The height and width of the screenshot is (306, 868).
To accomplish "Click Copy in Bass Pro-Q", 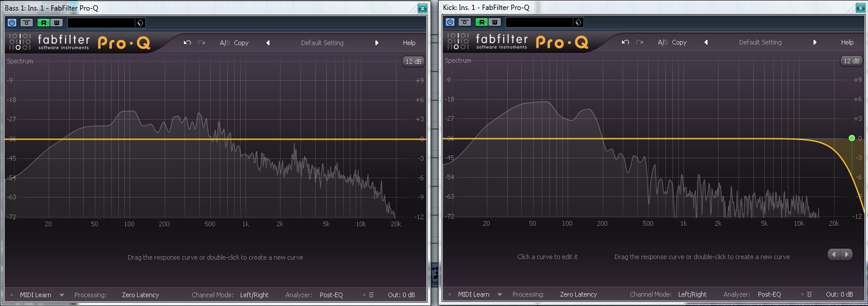I will coord(241,43).
